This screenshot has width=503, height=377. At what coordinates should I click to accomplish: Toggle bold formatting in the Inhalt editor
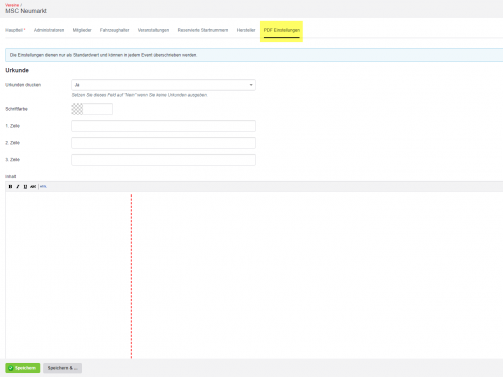[x=10, y=187]
